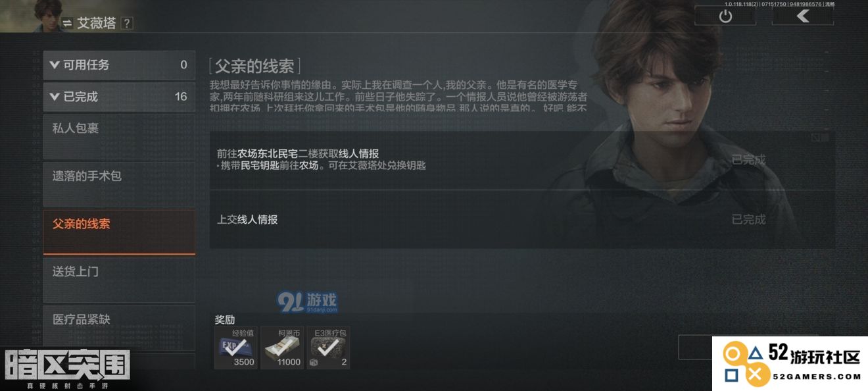Screen dimensions: 868x391
Task: Click the 前往农场东北民宅二楼获取线人情报 objective row
Action: [x=522, y=160]
